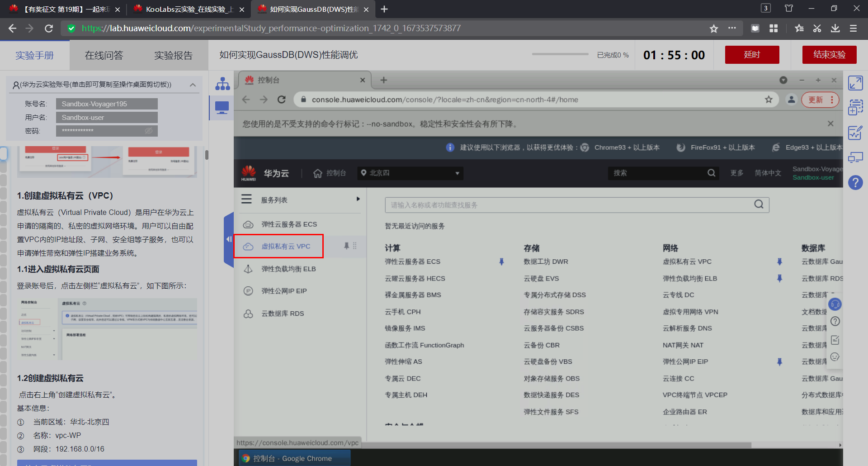Open the service list hamburger icon
Screen dimensions: 868x466
tap(246, 200)
